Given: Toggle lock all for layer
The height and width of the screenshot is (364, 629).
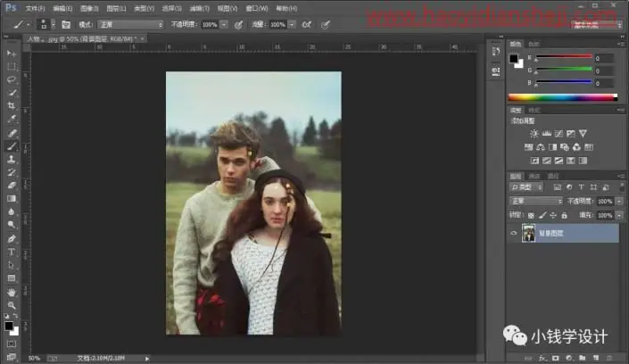Looking at the screenshot, I should [564, 216].
